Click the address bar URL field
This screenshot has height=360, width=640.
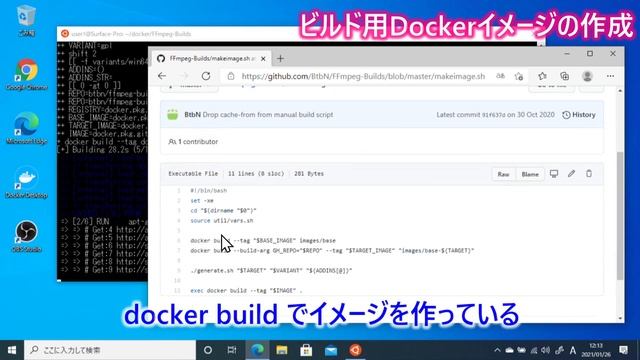coord(363,76)
